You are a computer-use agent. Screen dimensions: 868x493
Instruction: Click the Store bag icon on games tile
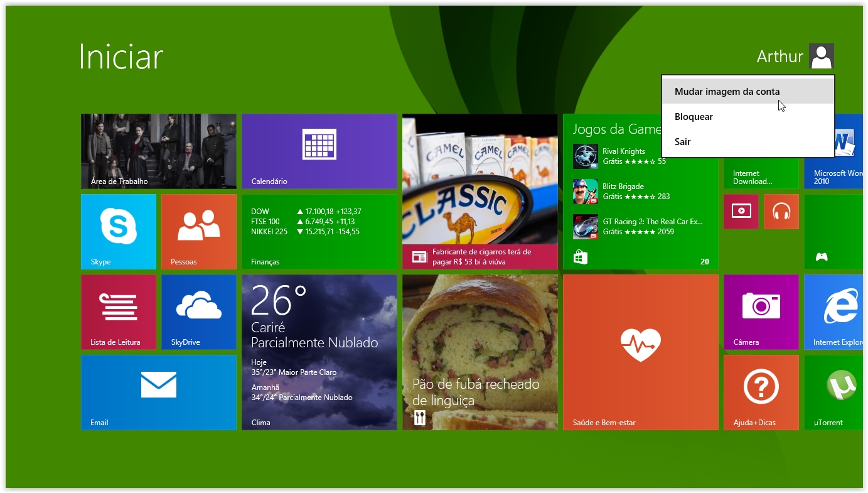click(x=581, y=257)
